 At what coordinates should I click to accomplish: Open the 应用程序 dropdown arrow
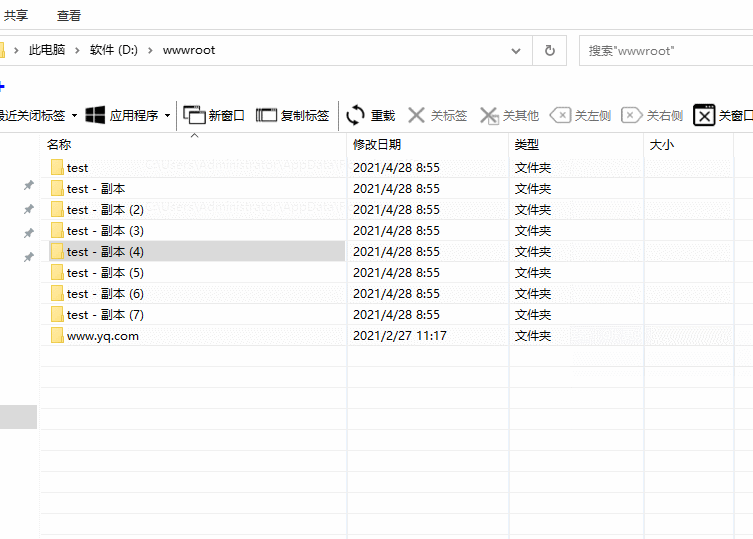(167, 115)
